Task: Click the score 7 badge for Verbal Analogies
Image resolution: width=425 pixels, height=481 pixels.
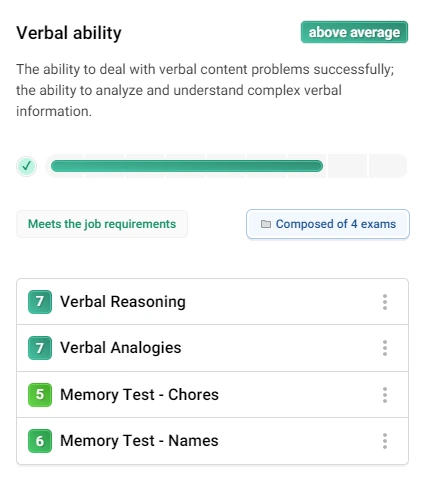Action: click(40, 348)
